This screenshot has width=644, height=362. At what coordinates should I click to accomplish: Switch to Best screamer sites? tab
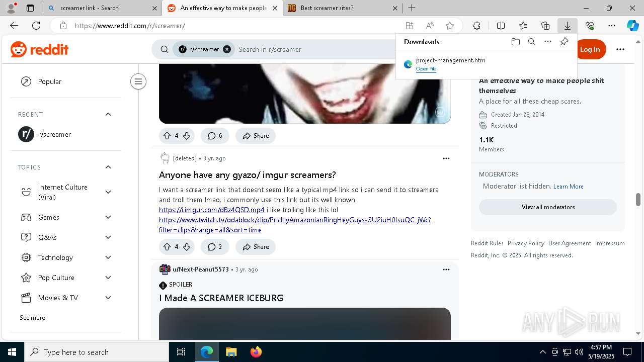tap(342, 8)
